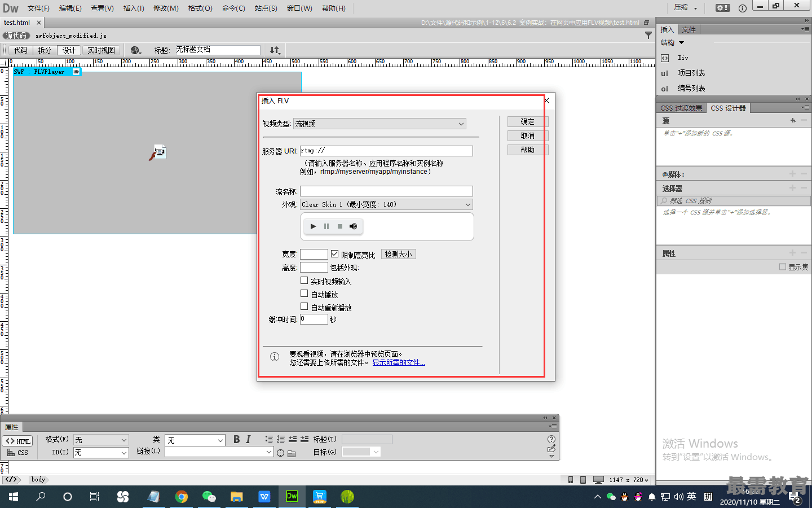The image size is (812, 508).
Task: Click the 检测大小 button
Action: 399,254
